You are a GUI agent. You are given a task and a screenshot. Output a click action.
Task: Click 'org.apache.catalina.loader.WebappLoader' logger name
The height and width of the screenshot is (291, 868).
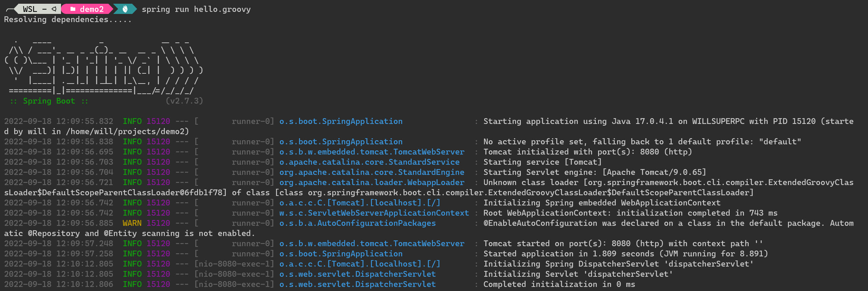point(372,182)
